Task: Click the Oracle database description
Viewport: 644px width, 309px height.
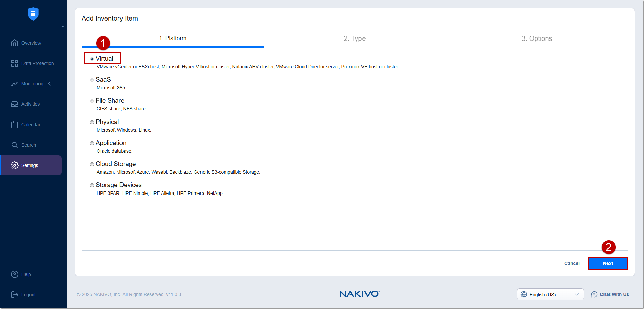Action: [x=114, y=151]
